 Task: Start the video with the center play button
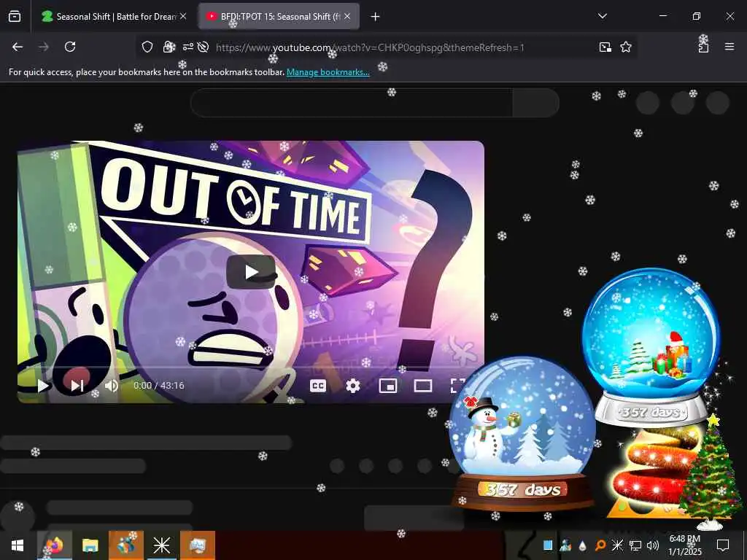pos(251,272)
